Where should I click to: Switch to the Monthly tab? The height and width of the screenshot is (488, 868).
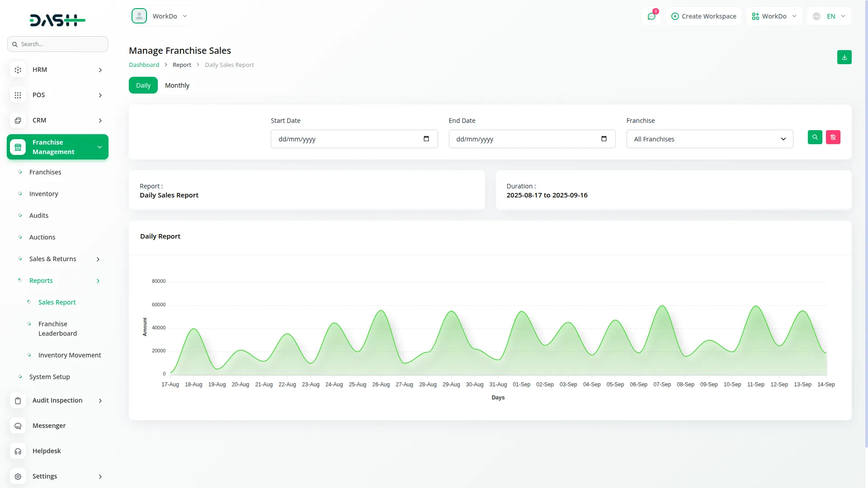(x=177, y=85)
